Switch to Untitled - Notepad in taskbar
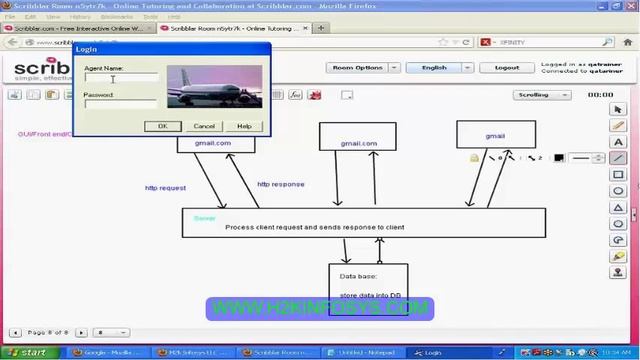This screenshot has width=640, height=360. click(x=363, y=353)
